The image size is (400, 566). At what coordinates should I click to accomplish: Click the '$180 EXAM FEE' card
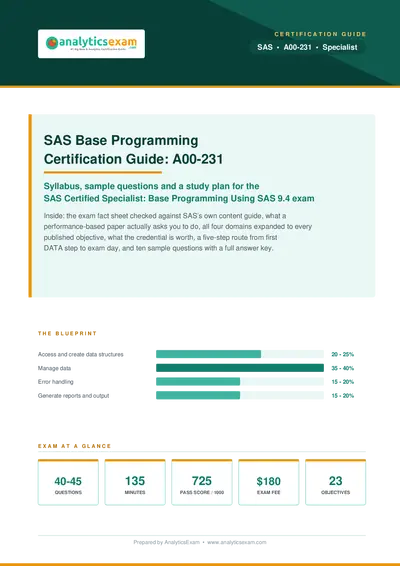[x=269, y=482]
